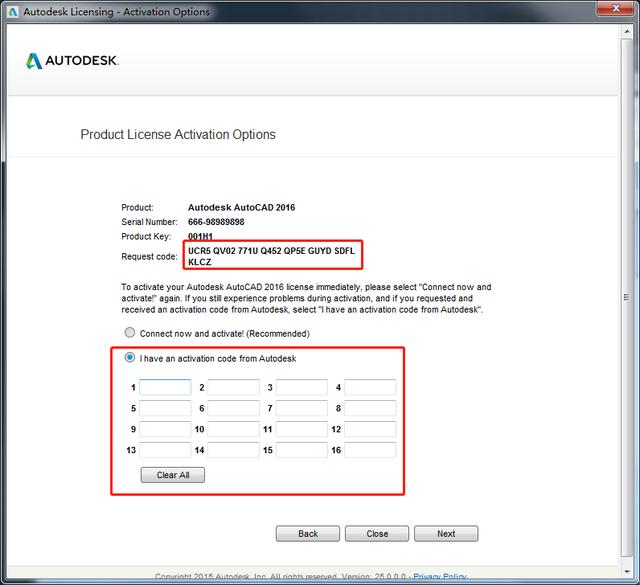This screenshot has height=585, width=640.
Task: Click activation code field 16
Action: 370,450
